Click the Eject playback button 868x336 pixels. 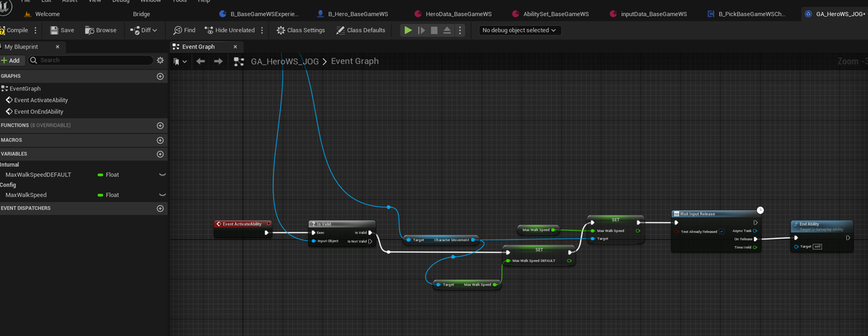pos(447,30)
